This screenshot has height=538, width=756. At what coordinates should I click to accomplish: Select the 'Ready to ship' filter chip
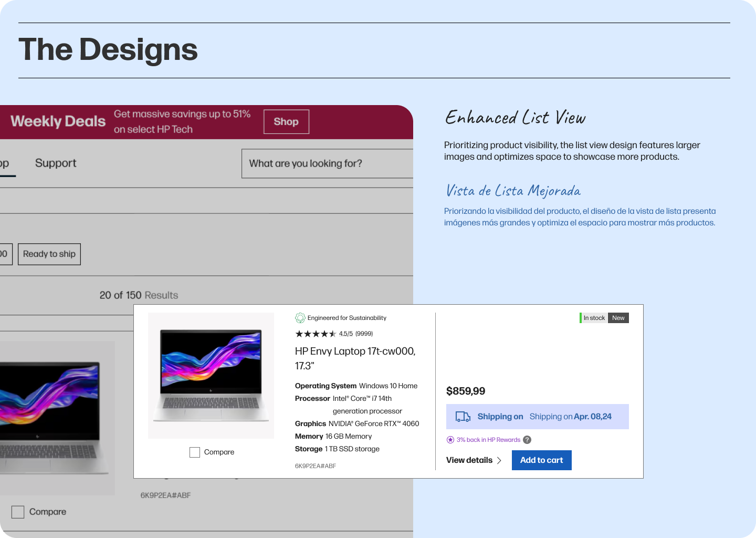click(49, 254)
